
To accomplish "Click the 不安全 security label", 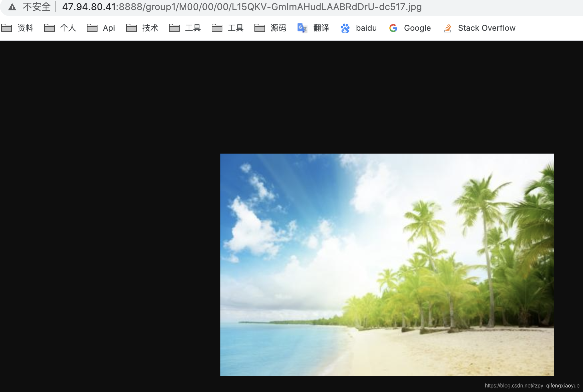I will tap(37, 6).
